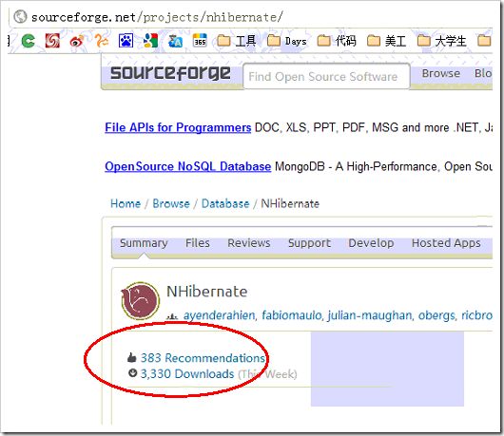Open the green C bookmark icon
This screenshot has height=436, width=504.
28,41
